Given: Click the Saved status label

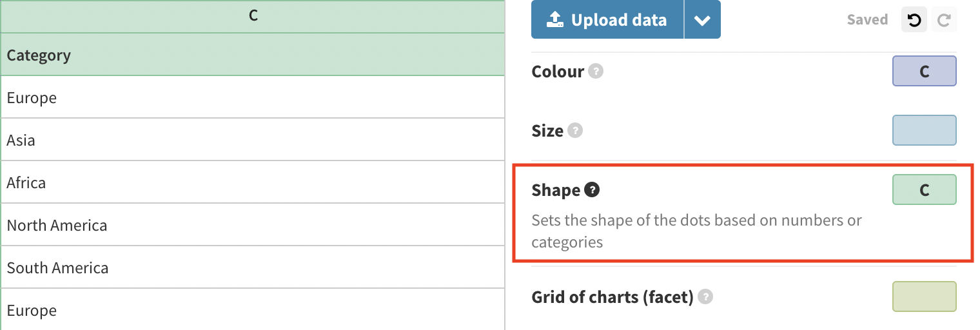Looking at the screenshot, I should (867, 20).
